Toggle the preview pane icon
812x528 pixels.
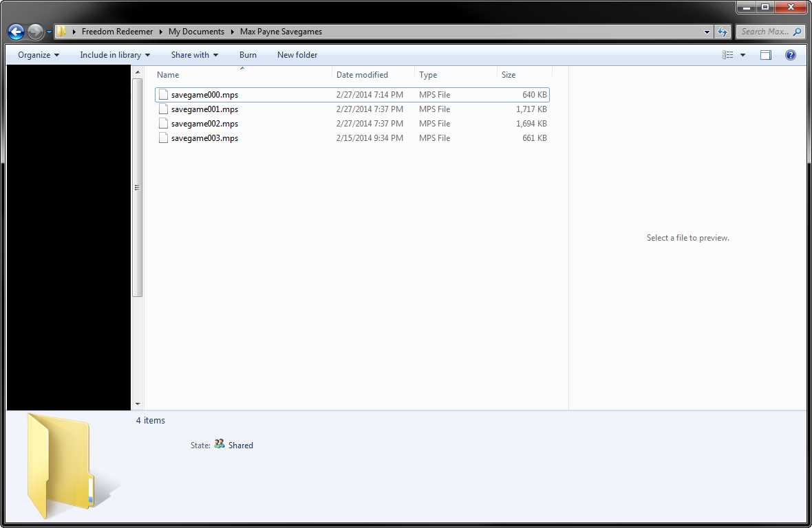click(766, 55)
